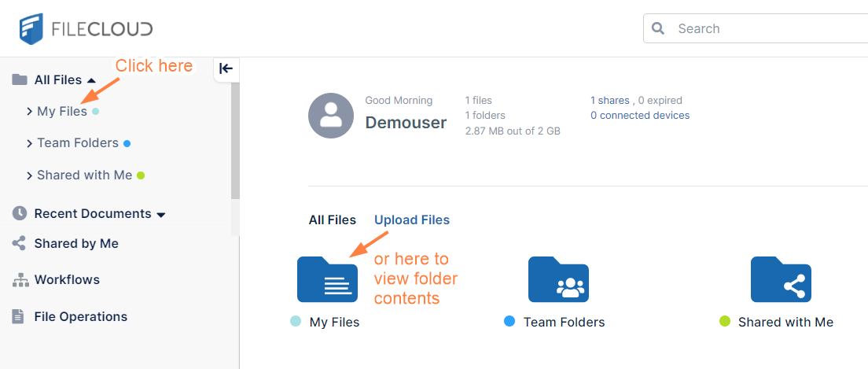Click the File Operations document icon
The width and height of the screenshot is (868, 369).
[18, 316]
